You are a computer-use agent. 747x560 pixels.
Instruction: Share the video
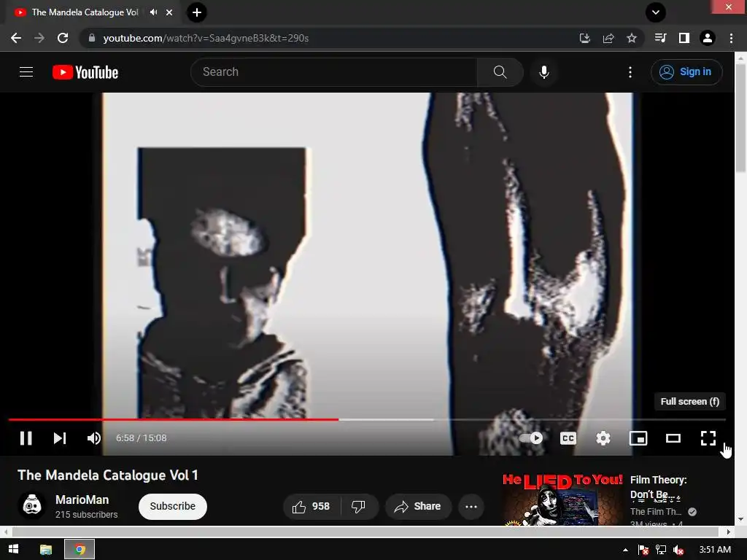click(x=418, y=506)
